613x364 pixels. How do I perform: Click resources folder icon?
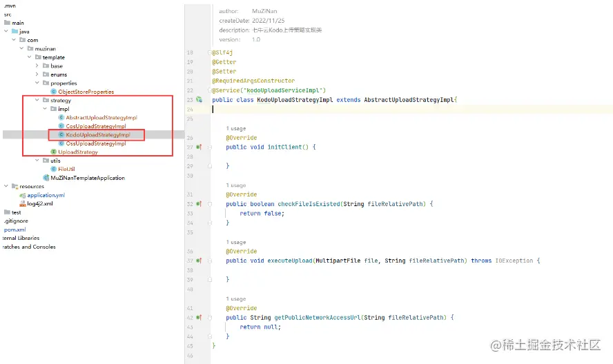coord(15,186)
